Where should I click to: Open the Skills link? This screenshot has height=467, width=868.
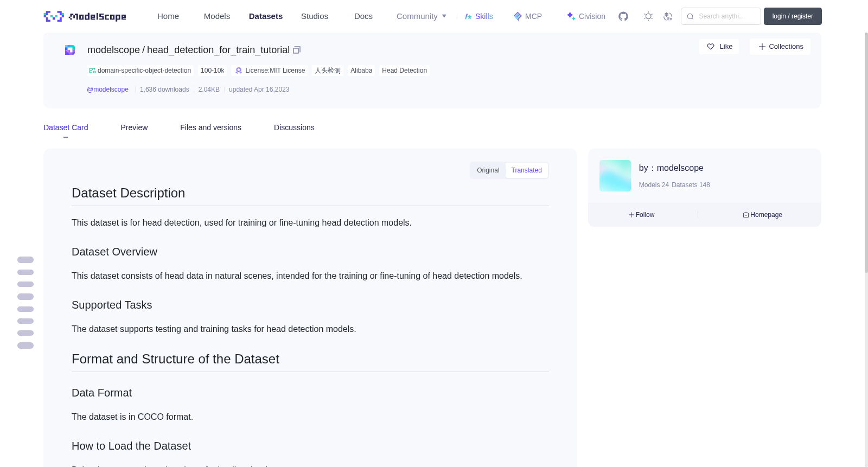(x=479, y=16)
